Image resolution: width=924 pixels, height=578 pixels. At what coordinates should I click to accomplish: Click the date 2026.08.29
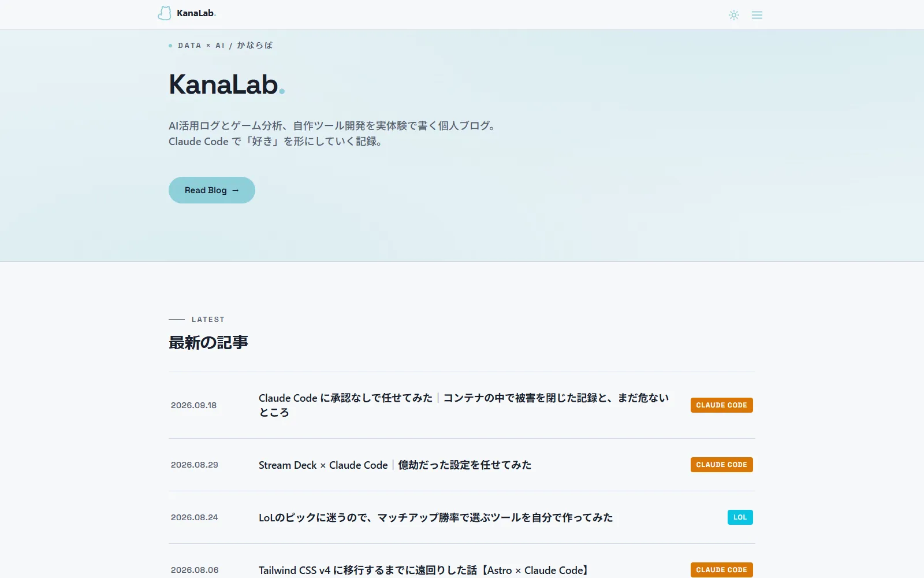(195, 465)
